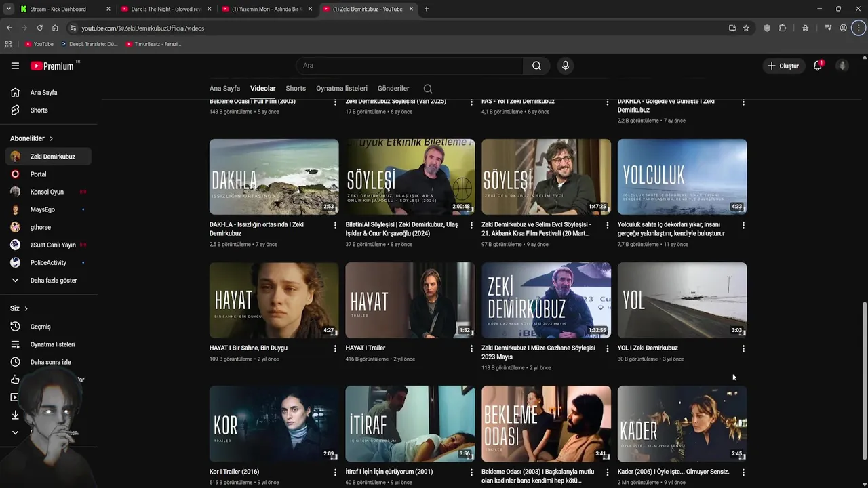Open YouTube bookmark in bookmarks bar

pos(39,44)
